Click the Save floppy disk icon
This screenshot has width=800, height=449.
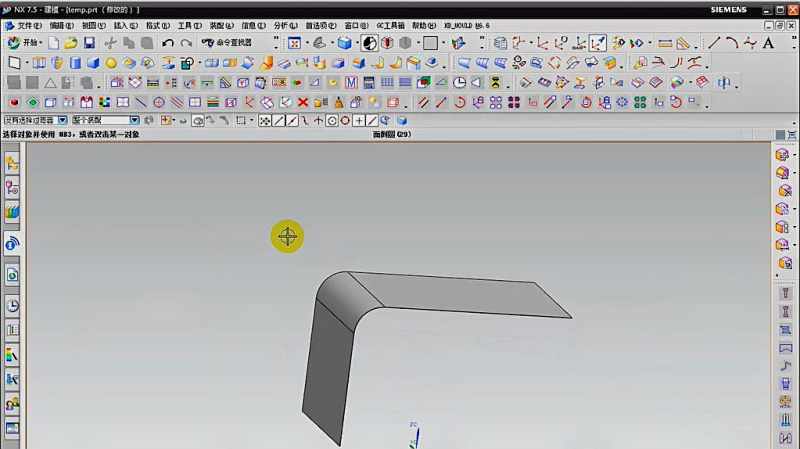coord(89,43)
